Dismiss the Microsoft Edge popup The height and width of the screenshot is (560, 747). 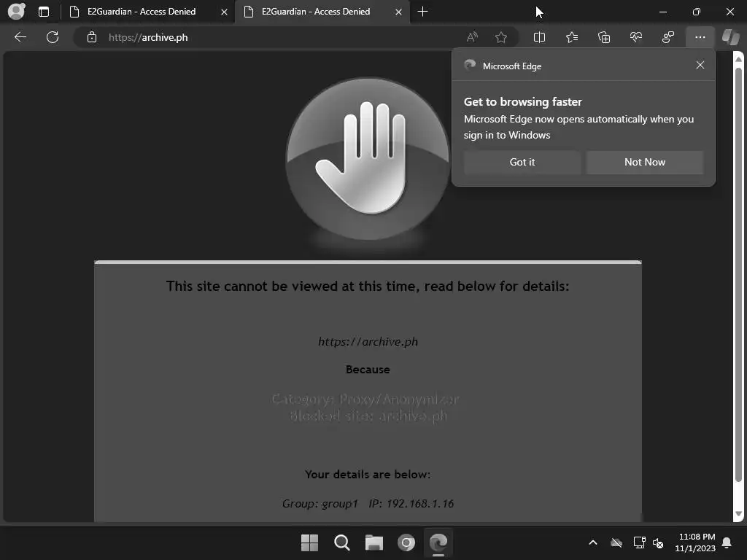700,65
